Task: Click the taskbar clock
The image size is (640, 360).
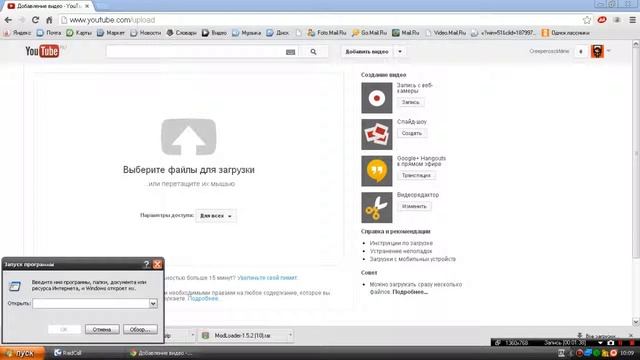Action: click(x=627, y=353)
